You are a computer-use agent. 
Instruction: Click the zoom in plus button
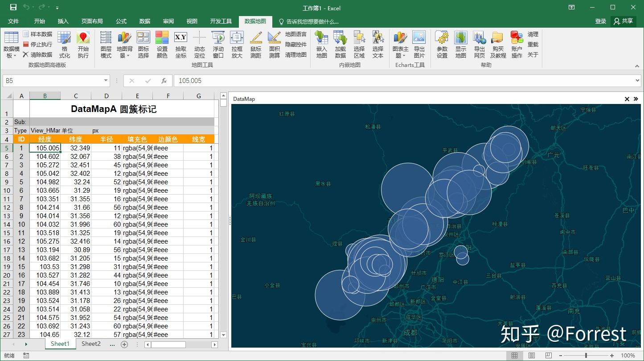[x=612, y=356]
